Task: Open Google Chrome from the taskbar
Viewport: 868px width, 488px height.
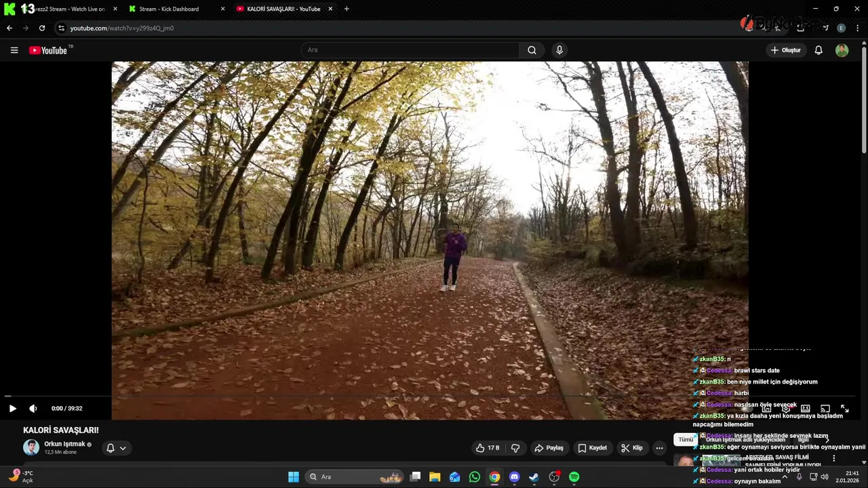Action: click(495, 477)
